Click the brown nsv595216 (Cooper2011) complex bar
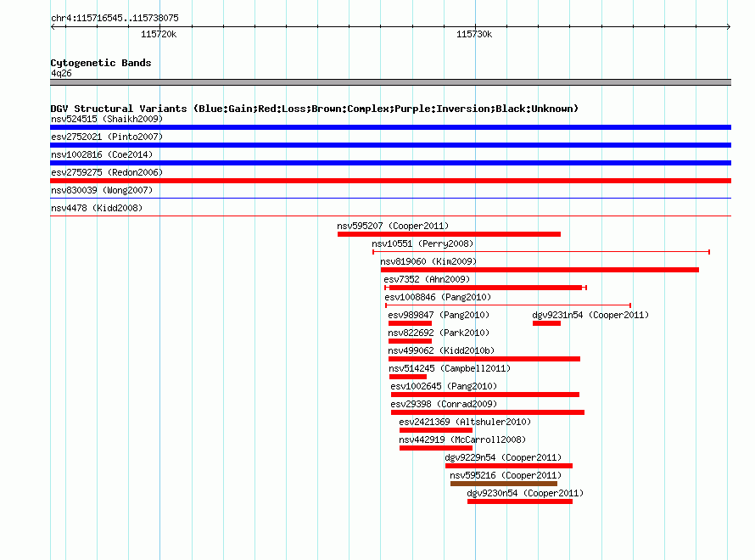 (504, 484)
